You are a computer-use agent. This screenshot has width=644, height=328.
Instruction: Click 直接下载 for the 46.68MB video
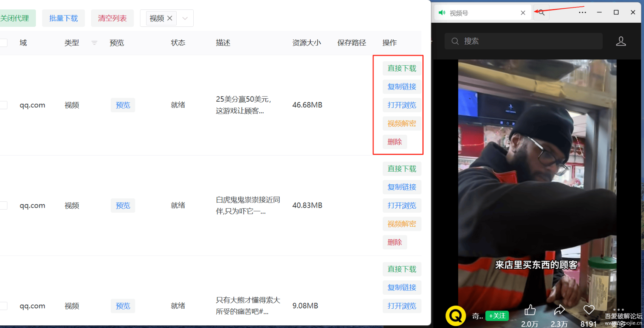(402, 68)
